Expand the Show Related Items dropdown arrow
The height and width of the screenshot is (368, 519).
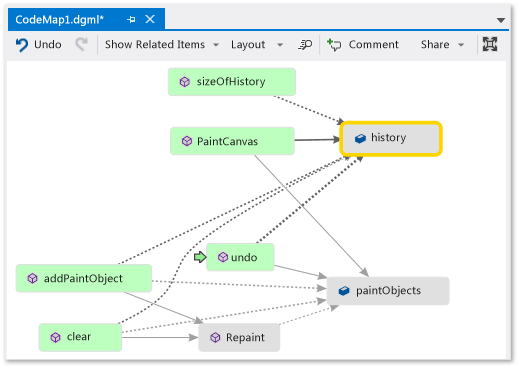pyautogui.click(x=216, y=45)
